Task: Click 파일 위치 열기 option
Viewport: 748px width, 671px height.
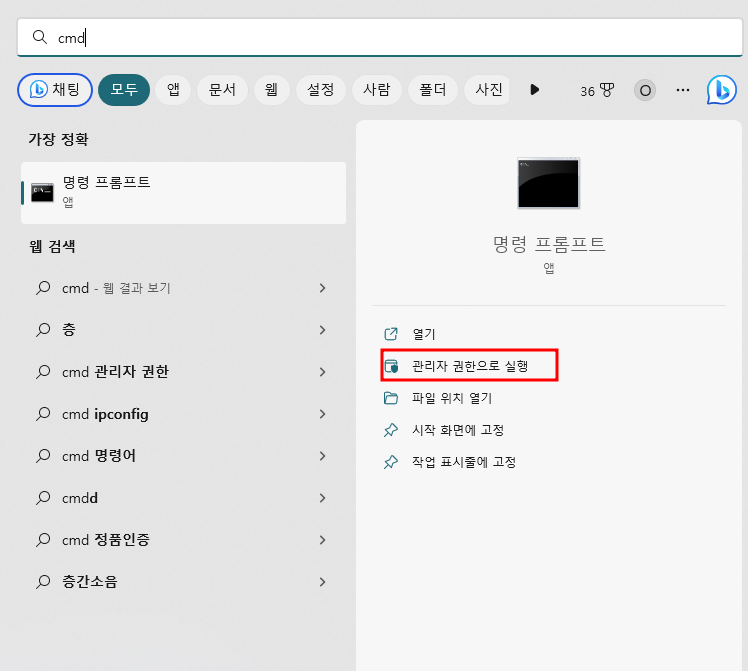Action: 452,398
